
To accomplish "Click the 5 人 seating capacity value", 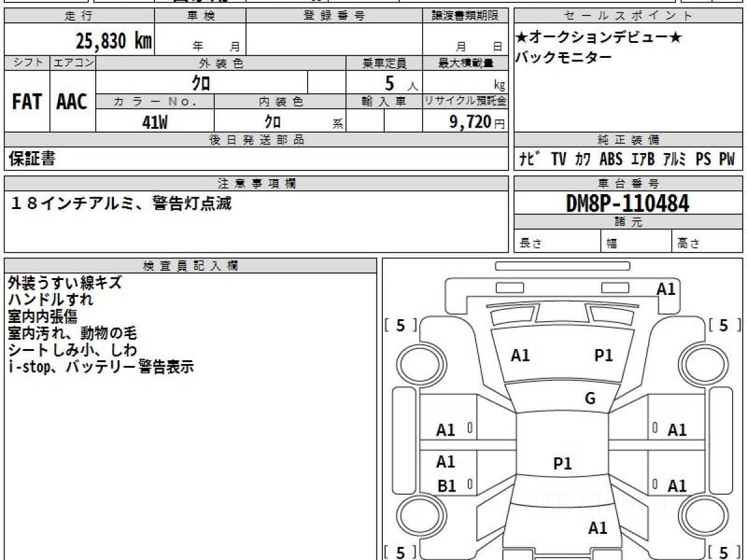I will 401,83.
